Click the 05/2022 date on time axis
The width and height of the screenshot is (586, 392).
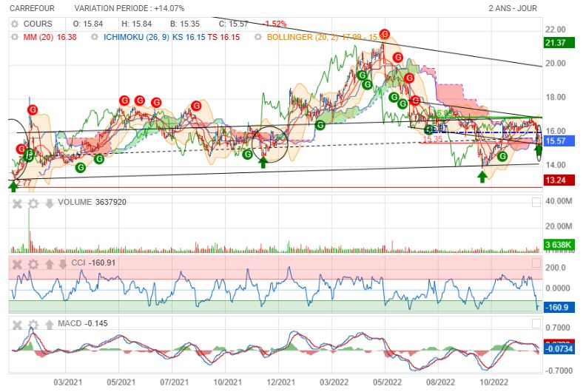(387, 382)
